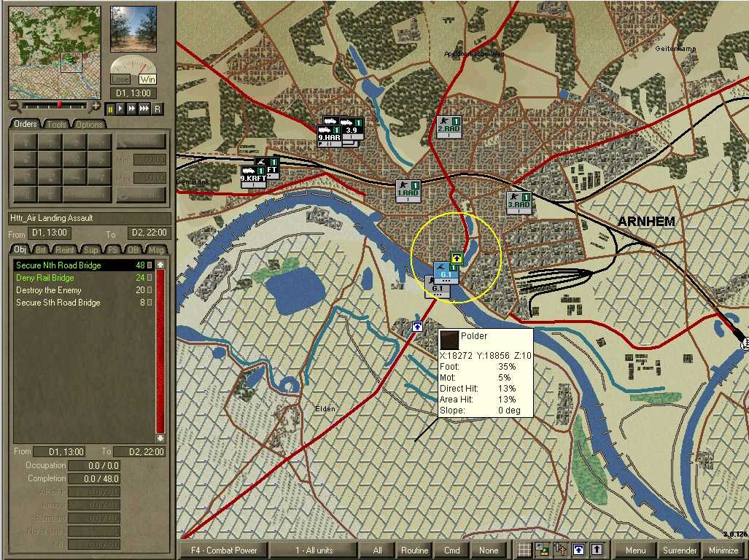
Task: Click the triple-arrow fastest speed icon
Action: click(143, 108)
